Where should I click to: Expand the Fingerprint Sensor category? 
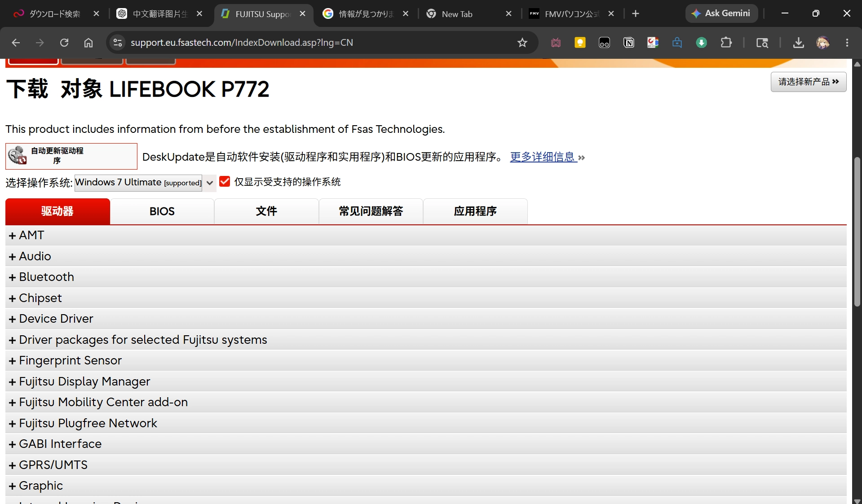point(426,360)
